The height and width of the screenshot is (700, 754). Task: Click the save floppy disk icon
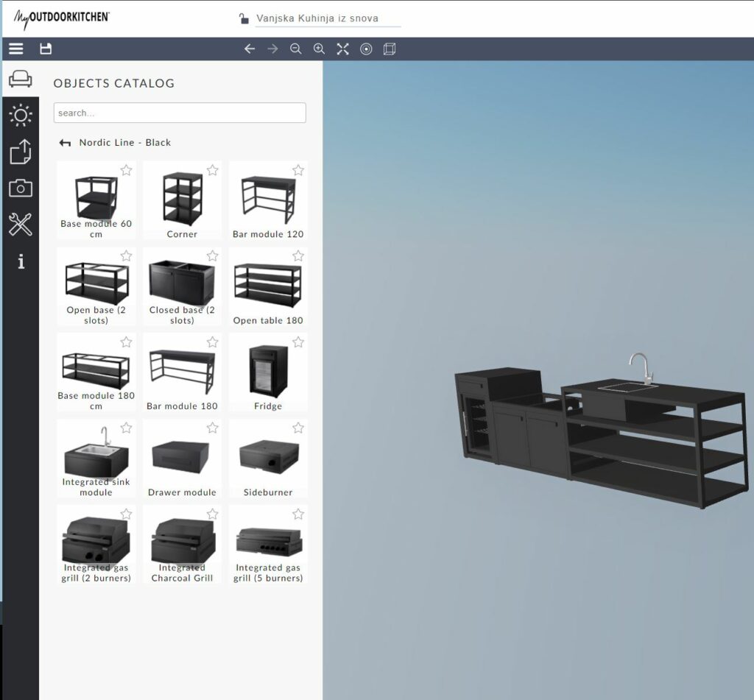(46, 49)
